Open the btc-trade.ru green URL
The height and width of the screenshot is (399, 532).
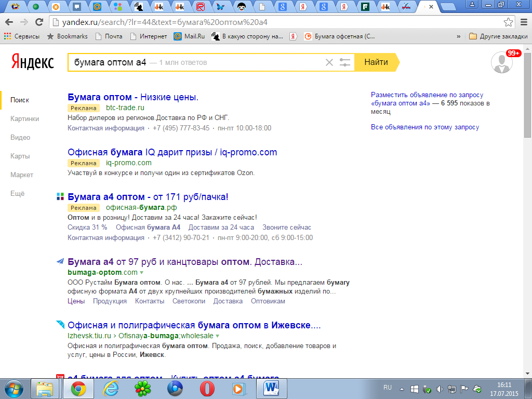[x=125, y=108]
